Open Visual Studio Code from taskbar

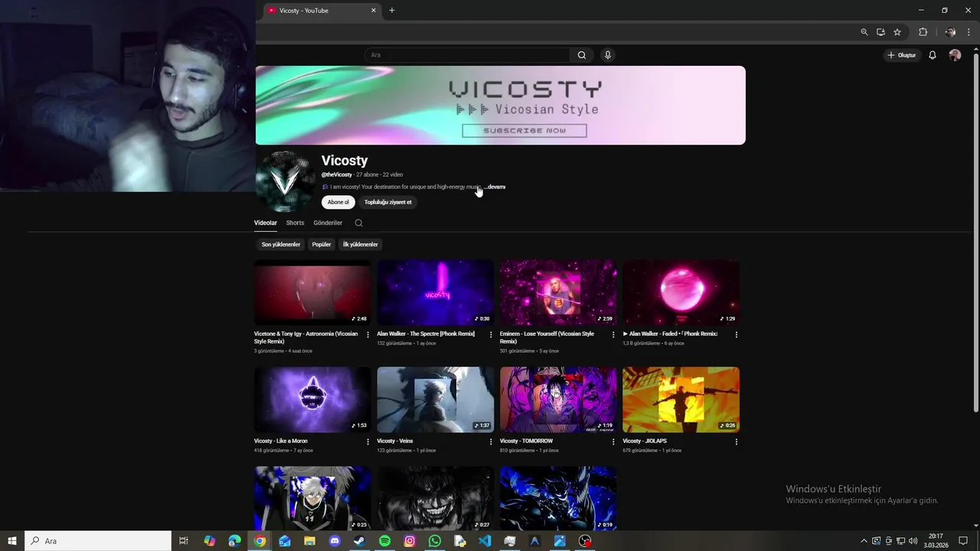click(485, 541)
